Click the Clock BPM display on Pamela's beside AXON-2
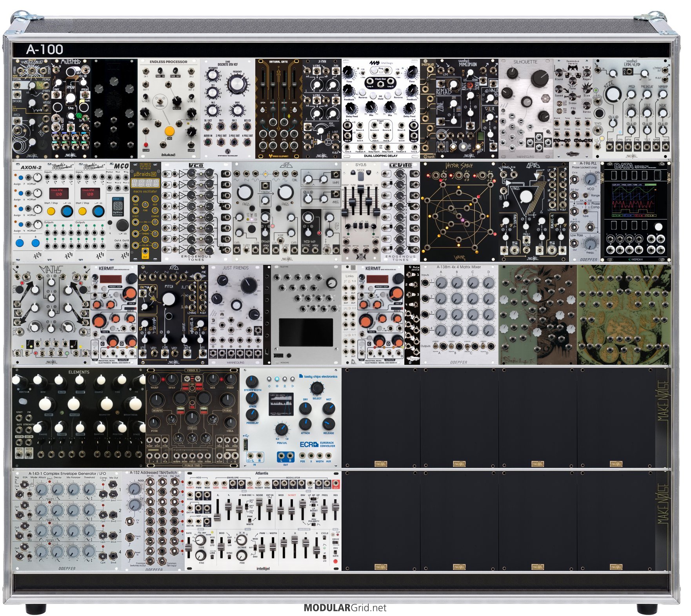Image resolution: width=691 pixels, height=616 pixels. (58, 193)
